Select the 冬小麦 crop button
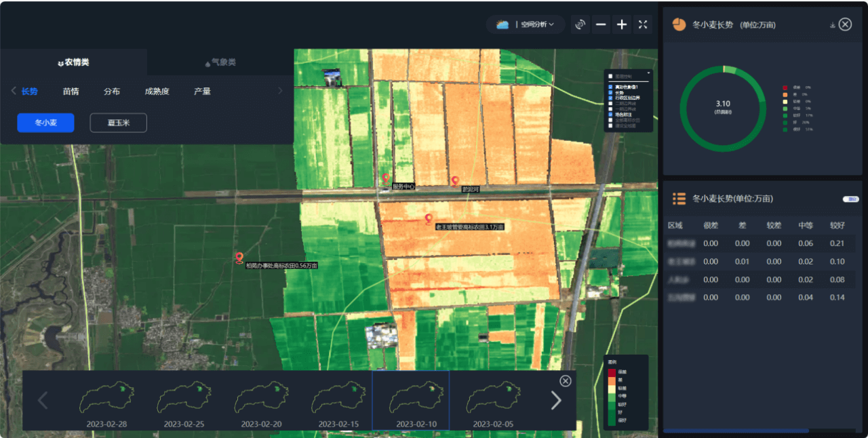This screenshot has height=438, width=868. (45, 123)
